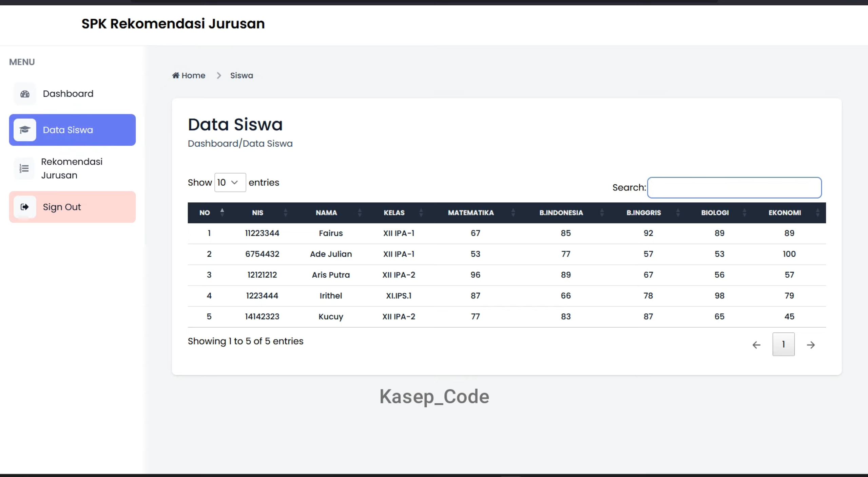This screenshot has height=477, width=868.
Task: Click name cell Aris Putra
Action: point(331,275)
